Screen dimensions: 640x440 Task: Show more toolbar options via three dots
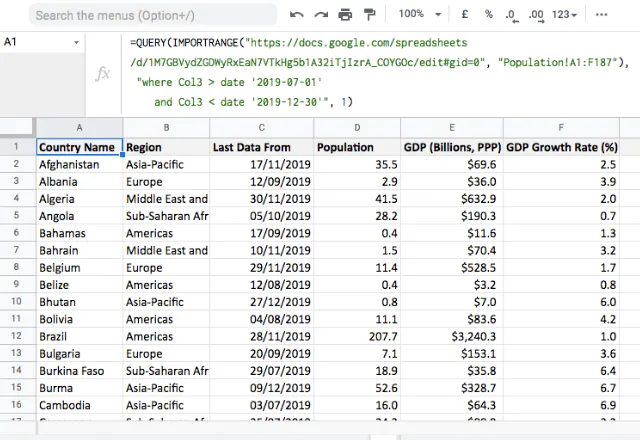pos(599,15)
